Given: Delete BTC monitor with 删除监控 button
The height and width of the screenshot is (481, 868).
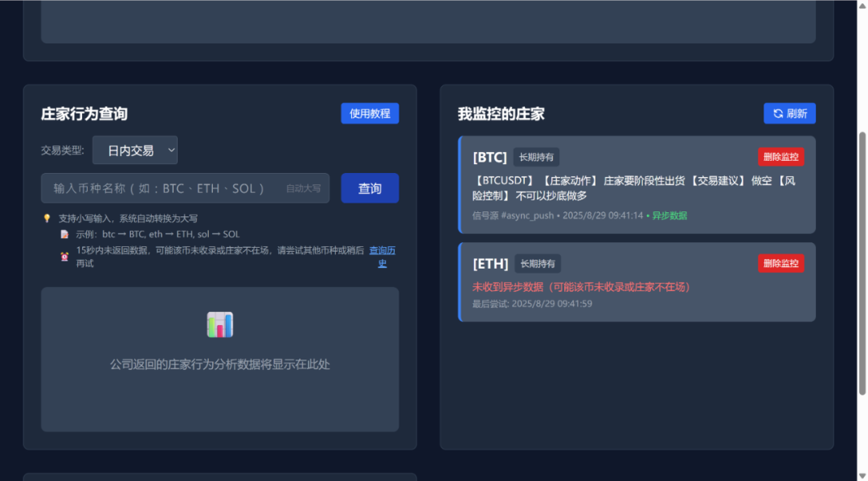Looking at the screenshot, I should (781, 157).
